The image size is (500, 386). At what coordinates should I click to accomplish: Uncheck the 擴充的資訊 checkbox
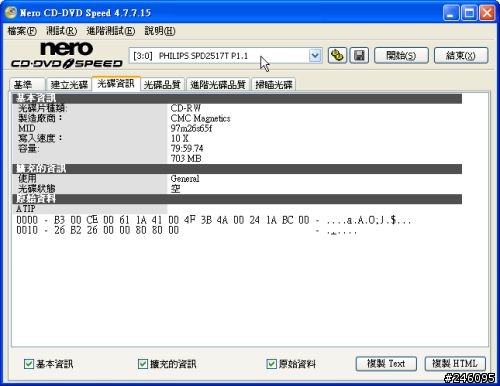pyautogui.click(x=143, y=364)
